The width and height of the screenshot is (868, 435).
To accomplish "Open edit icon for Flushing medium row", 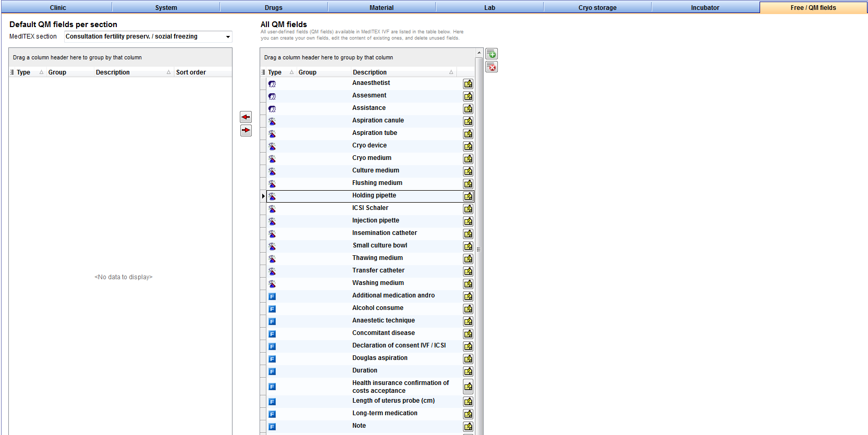I will coord(468,184).
